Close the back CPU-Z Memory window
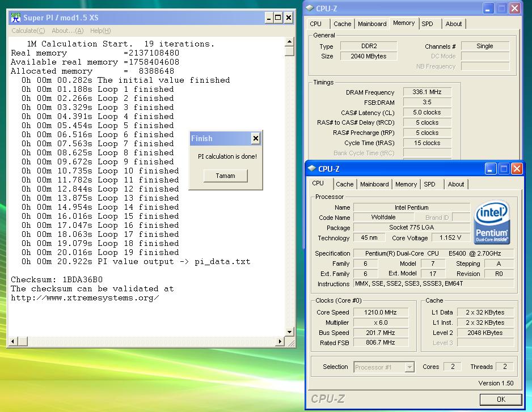The width and height of the screenshot is (532, 412). click(x=514, y=9)
